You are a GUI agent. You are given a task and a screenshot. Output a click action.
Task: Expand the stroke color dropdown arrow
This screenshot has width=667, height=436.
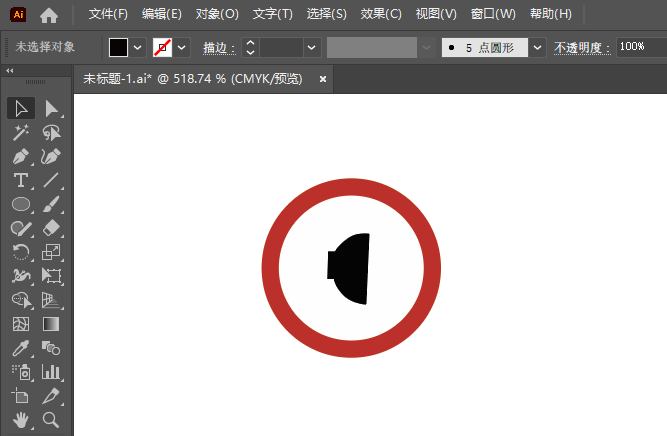pyautogui.click(x=182, y=47)
